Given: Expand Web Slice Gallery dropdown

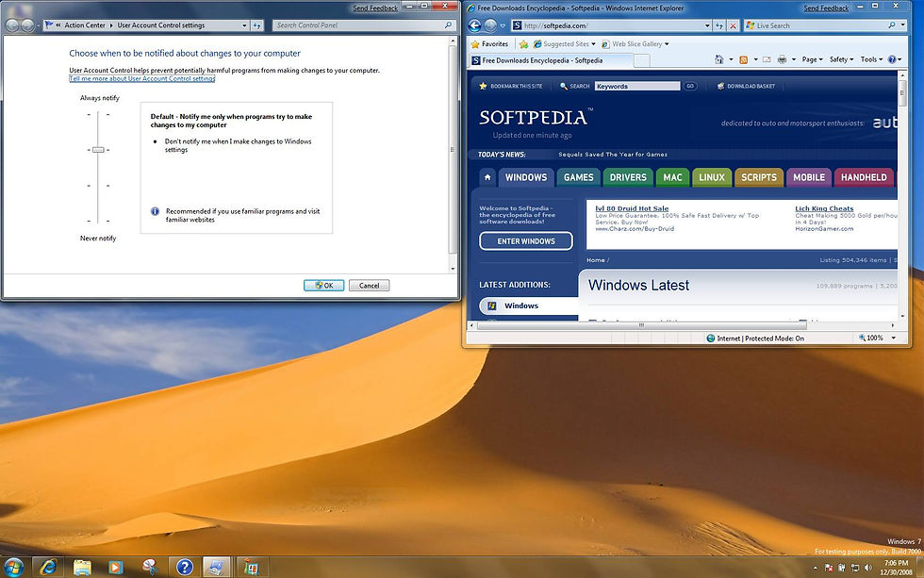Looking at the screenshot, I should click(667, 44).
